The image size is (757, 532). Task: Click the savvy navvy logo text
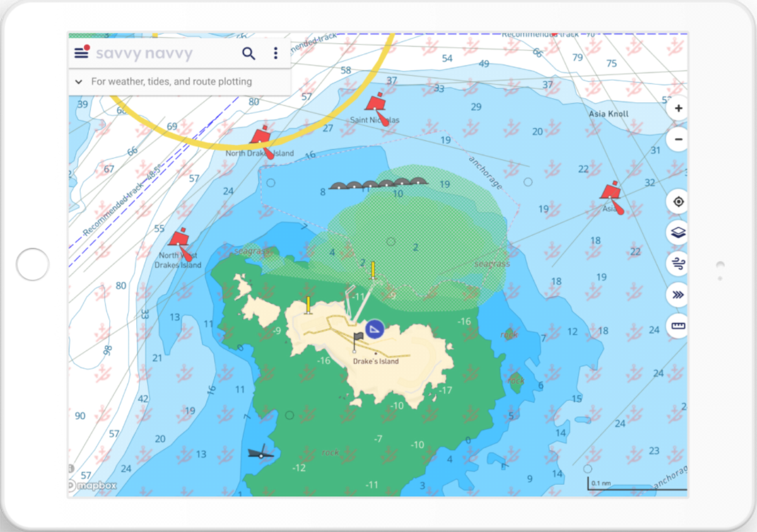click(144, 53)
